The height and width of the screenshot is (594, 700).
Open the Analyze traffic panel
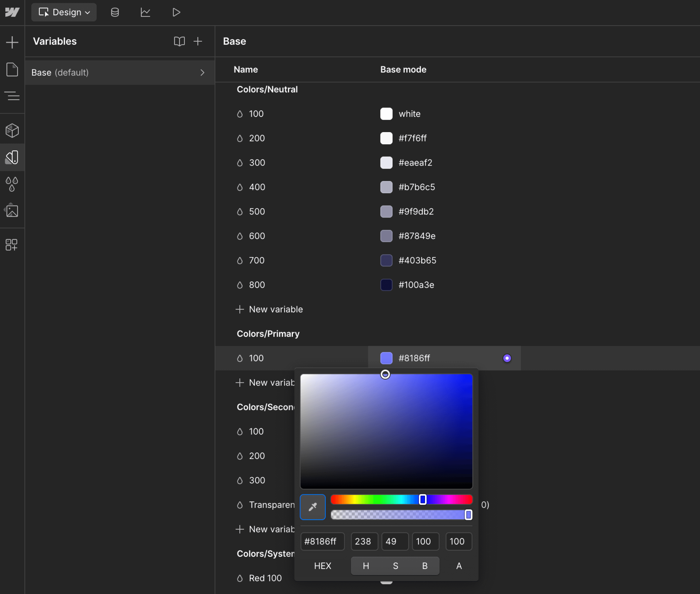(145, 12)
